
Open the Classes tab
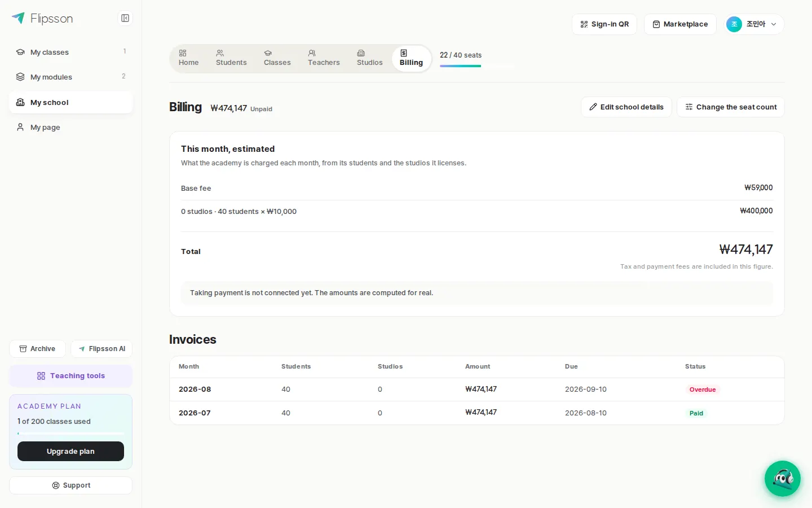point(277,58)
